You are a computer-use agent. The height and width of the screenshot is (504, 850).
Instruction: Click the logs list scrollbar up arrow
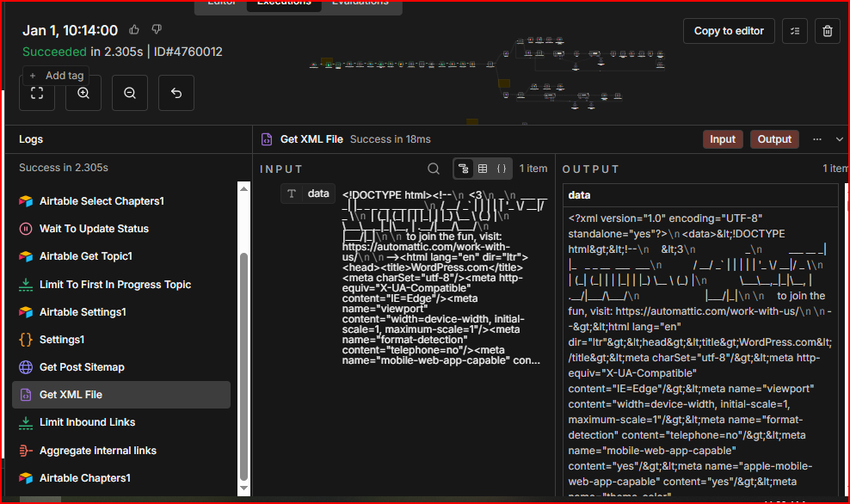[x=244, y=188]
